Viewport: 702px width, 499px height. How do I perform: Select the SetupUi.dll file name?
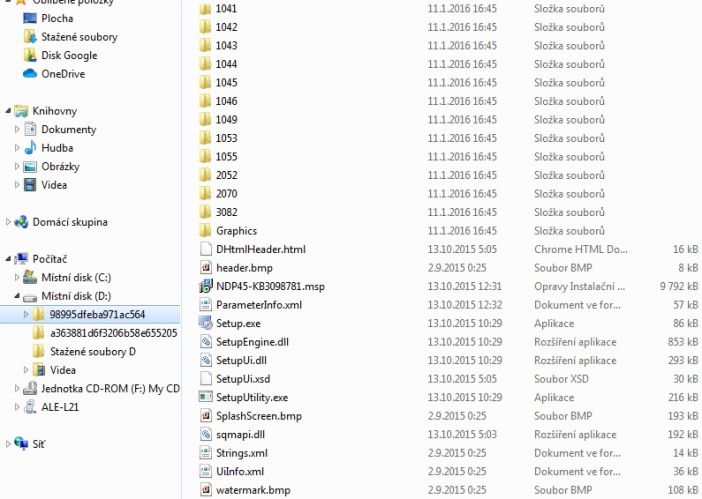241,360
